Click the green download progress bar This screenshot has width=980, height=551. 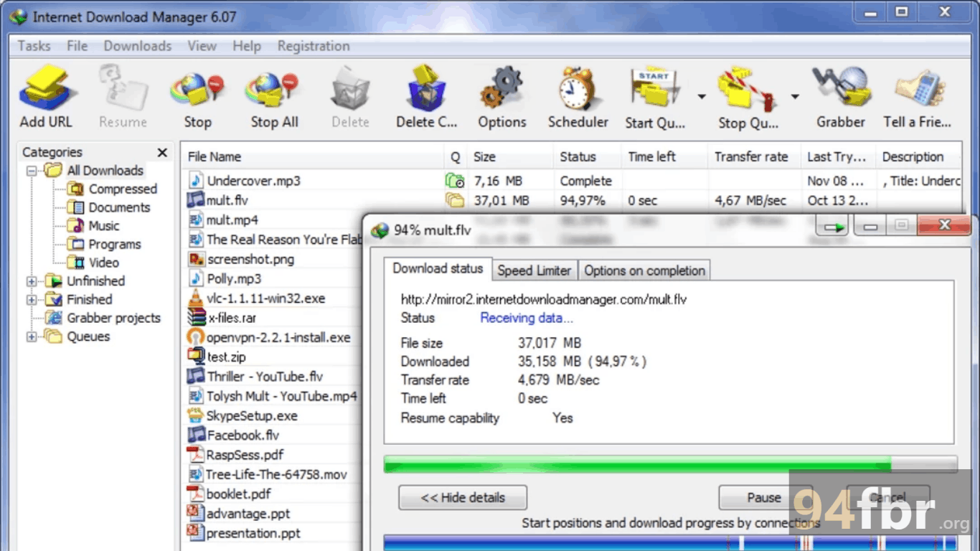coord(670,464)
